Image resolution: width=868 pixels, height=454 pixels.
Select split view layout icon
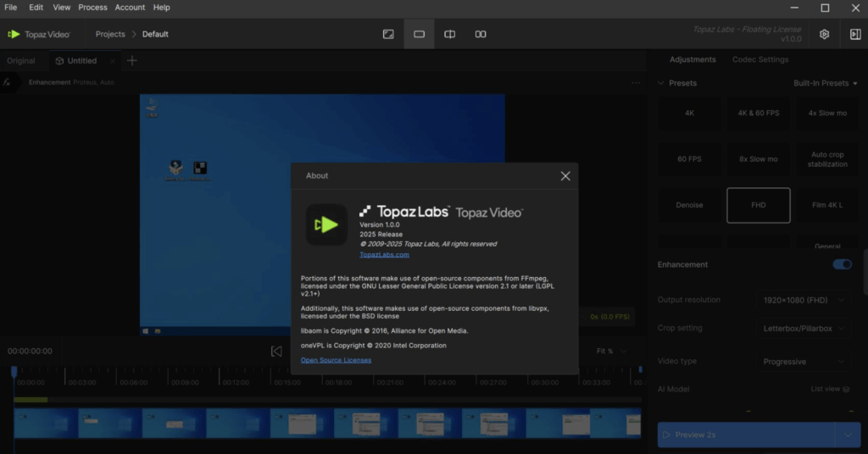tap(449, 34)
